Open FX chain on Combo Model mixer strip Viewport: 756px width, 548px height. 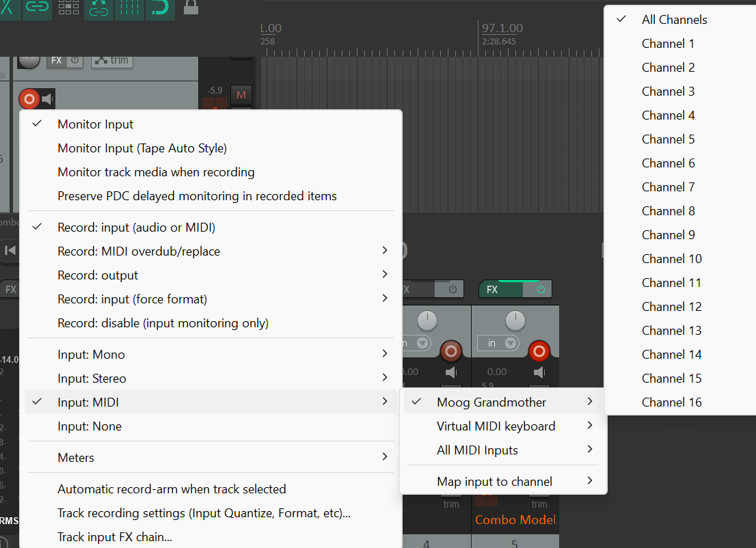click(x=500, y=289)
